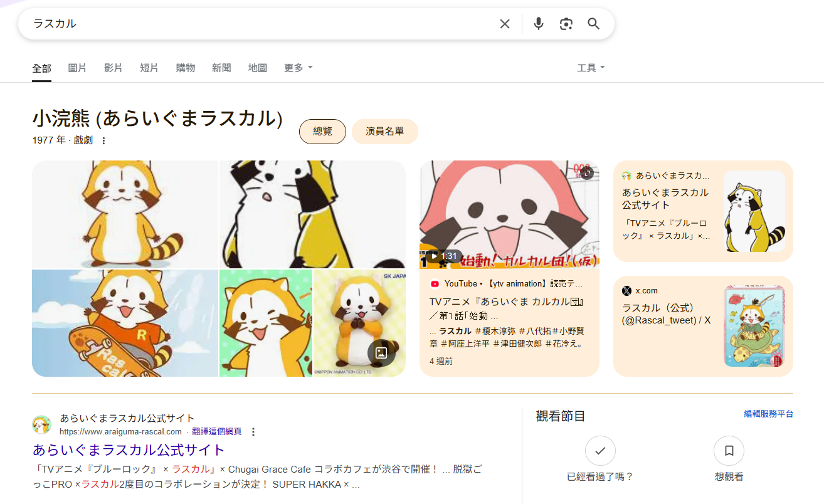Clear the search box with the X icon
824x504 pixels.
pyautogui.click(x=505, y=24)
